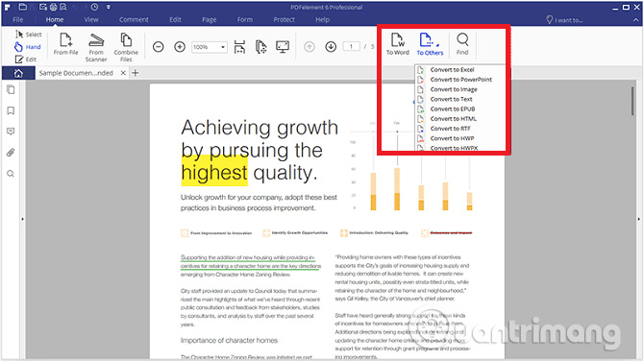The width and height of the screenshot is (644, 361).
Task: Select Sample Document tab
Action: pos(76,73)
